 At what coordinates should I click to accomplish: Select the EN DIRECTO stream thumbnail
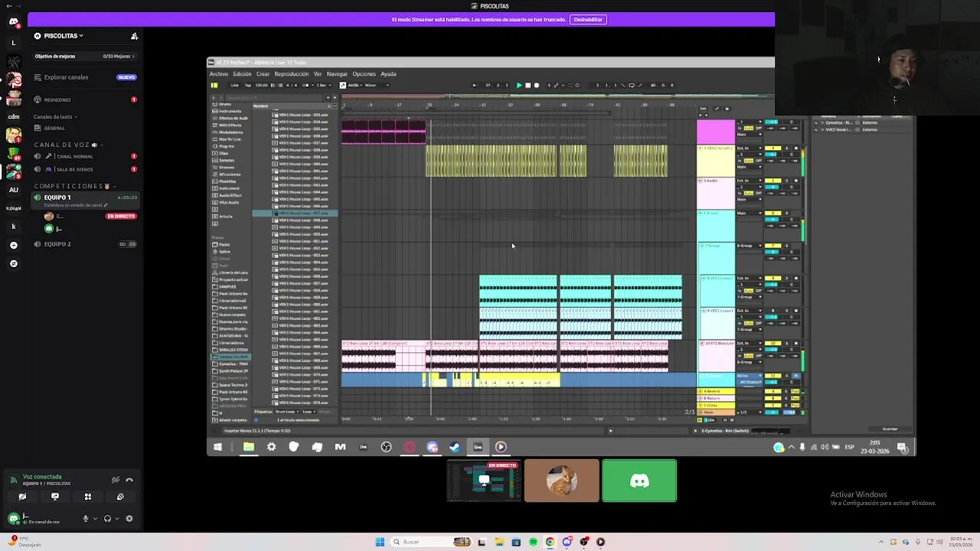[485, 481]
